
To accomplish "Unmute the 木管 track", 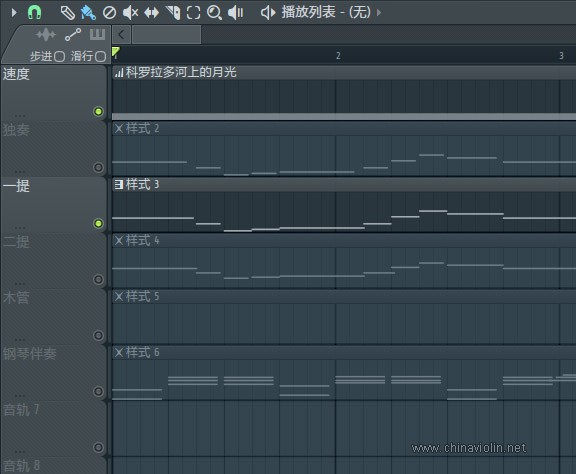I will coord(98,335).
